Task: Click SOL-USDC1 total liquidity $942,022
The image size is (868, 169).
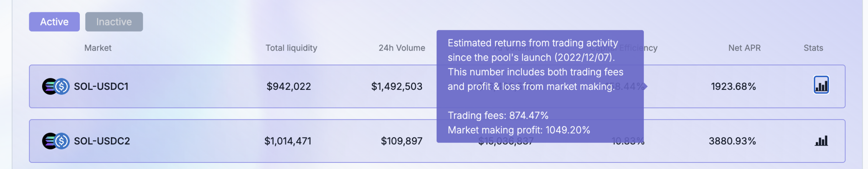Action: click(289, 86)
